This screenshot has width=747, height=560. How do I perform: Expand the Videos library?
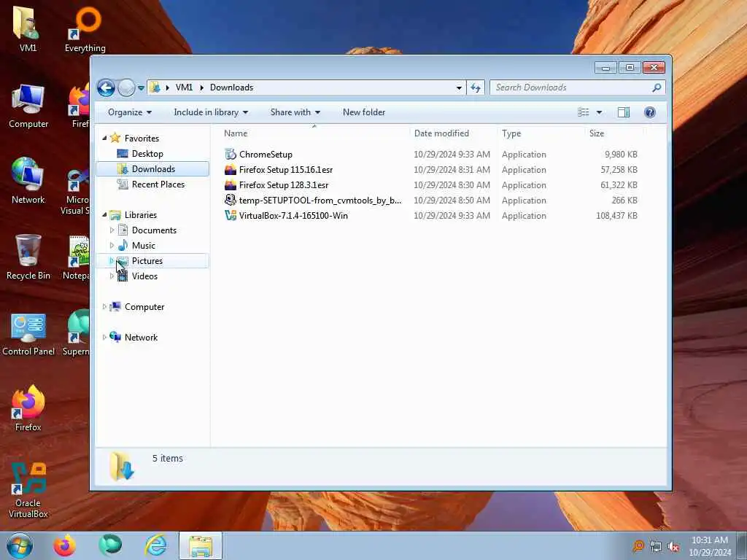coord(112,276)
